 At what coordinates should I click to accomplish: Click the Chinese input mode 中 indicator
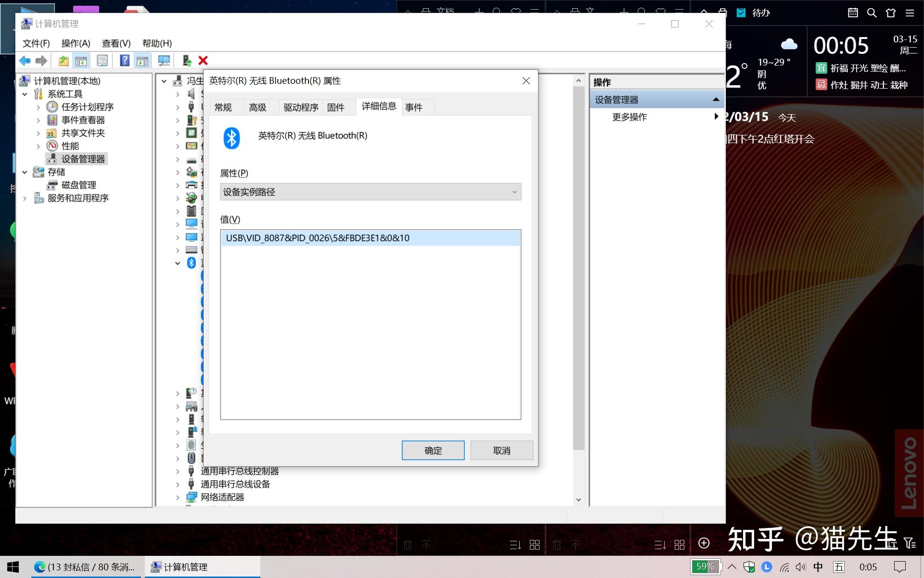coord(818,567)
